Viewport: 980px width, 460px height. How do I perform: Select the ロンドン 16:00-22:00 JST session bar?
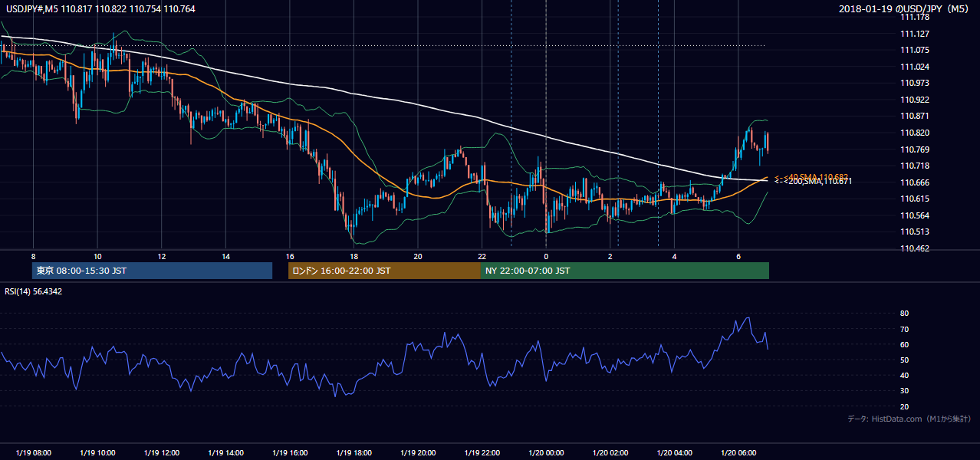(x=384, y=271)
